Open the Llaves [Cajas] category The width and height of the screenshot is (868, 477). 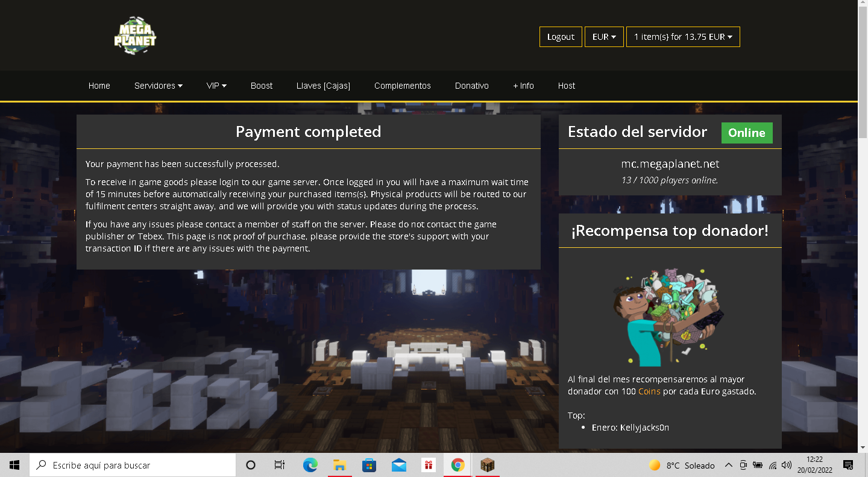click(x=323, y=86)
